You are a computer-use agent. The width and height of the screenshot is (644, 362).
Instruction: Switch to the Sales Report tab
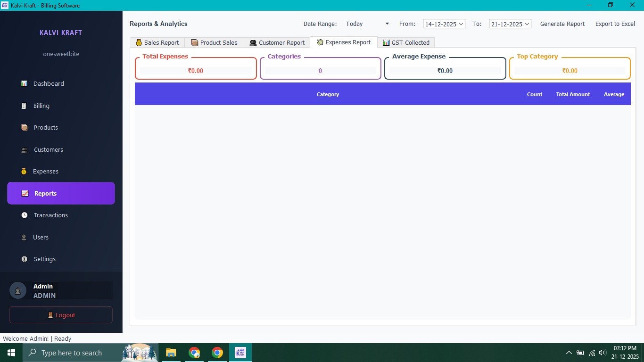(x=157, y=42)
